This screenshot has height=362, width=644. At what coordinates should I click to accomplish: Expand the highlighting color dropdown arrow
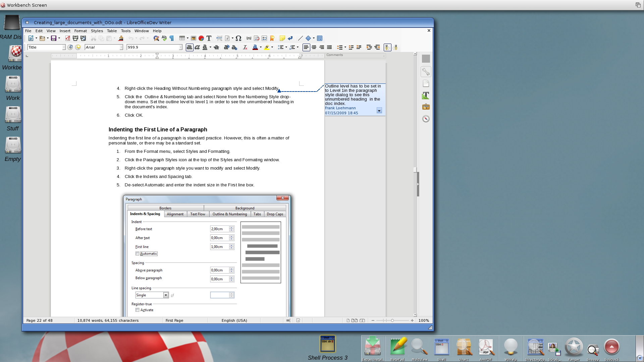272,47
